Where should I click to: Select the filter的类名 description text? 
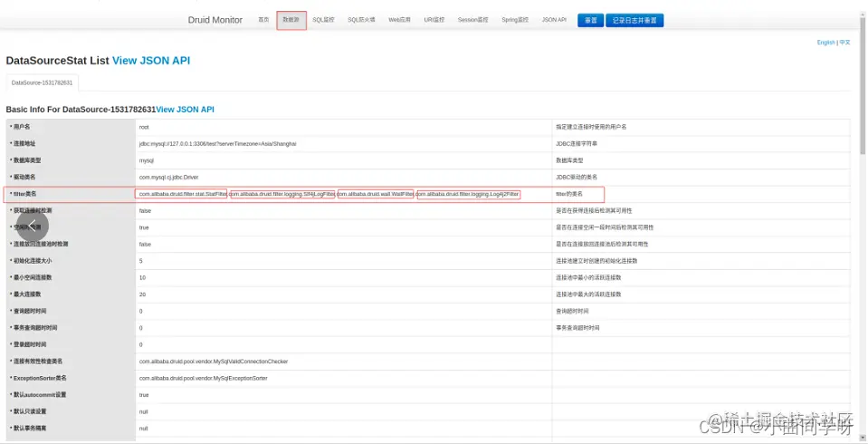tap(569, 194)
